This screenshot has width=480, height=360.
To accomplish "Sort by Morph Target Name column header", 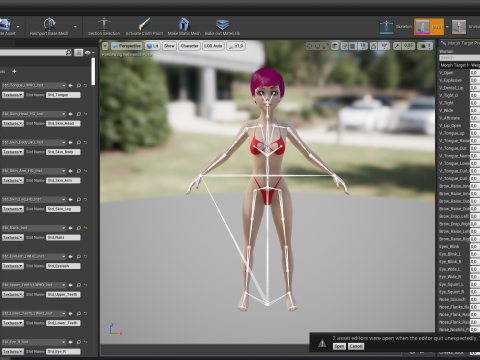I will (454, 65).
